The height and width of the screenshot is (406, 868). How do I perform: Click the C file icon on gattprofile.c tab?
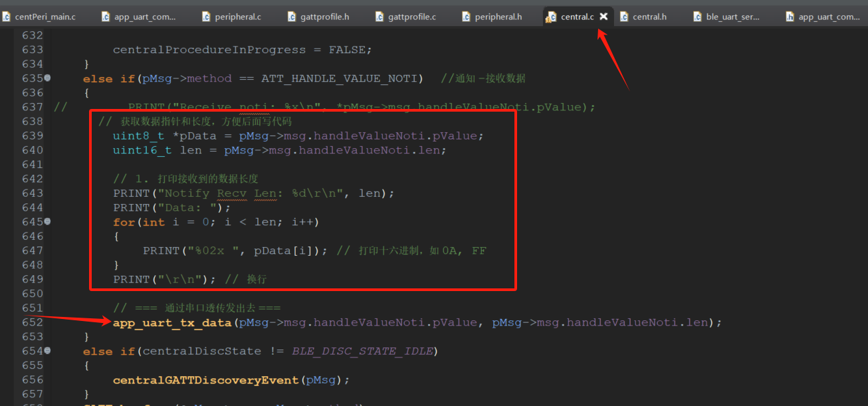(379, 17)
